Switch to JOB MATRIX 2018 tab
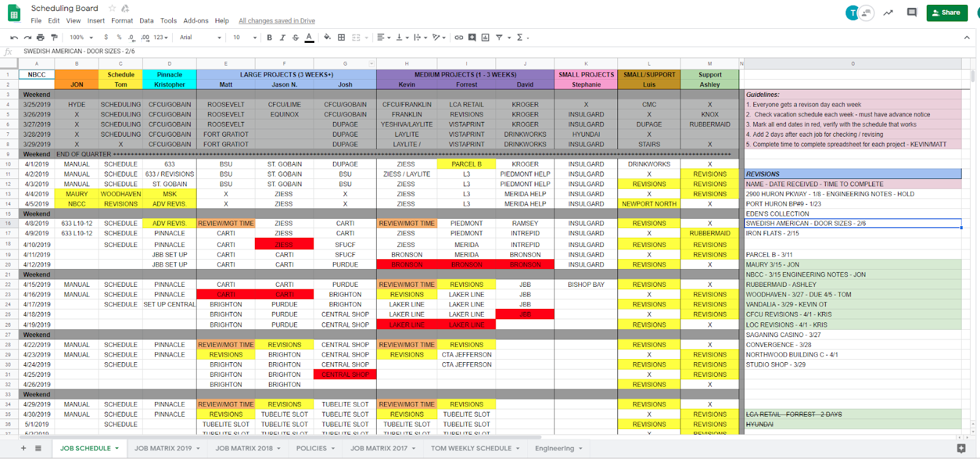Viewport: 980px width, 459px height. tap(248, 449)
